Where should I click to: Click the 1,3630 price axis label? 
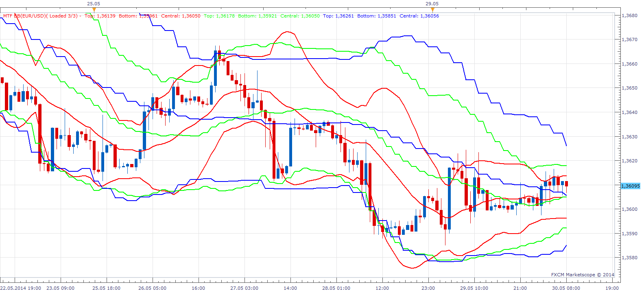click(630, 137)
